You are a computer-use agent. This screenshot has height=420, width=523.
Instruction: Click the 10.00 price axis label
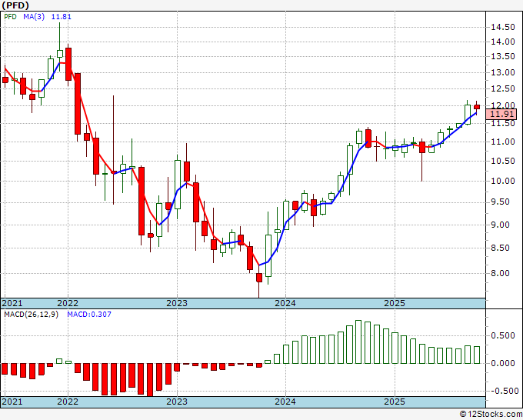[x=503, y=181]
